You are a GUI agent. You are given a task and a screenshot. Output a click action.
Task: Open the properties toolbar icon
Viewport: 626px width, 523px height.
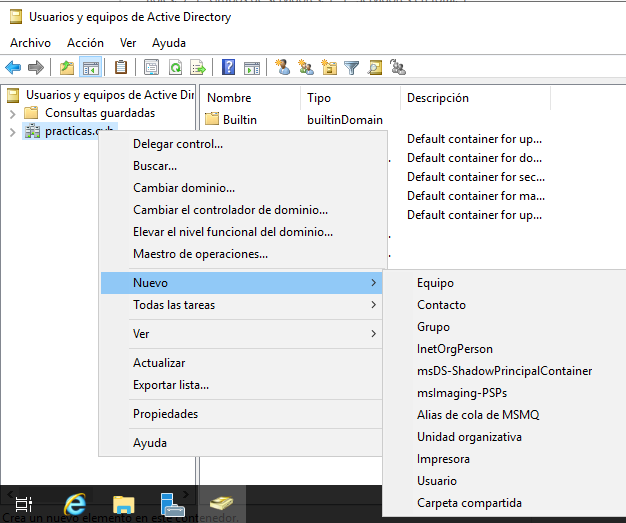(x=151, y=67)
